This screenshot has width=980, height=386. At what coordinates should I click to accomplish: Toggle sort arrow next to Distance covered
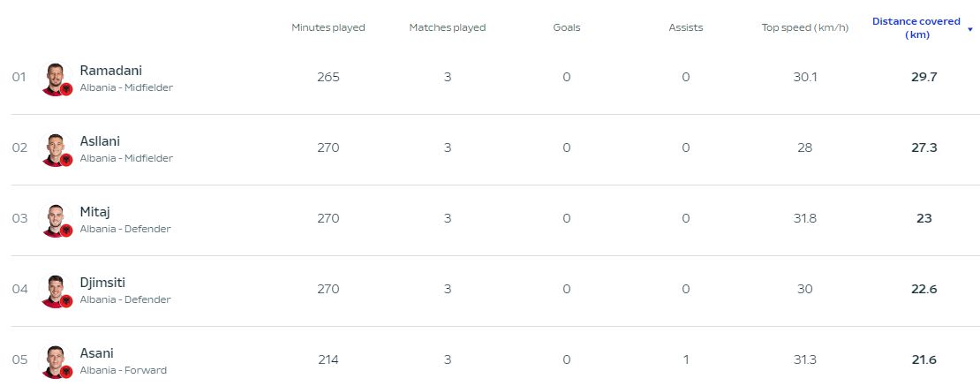point(970,29)
